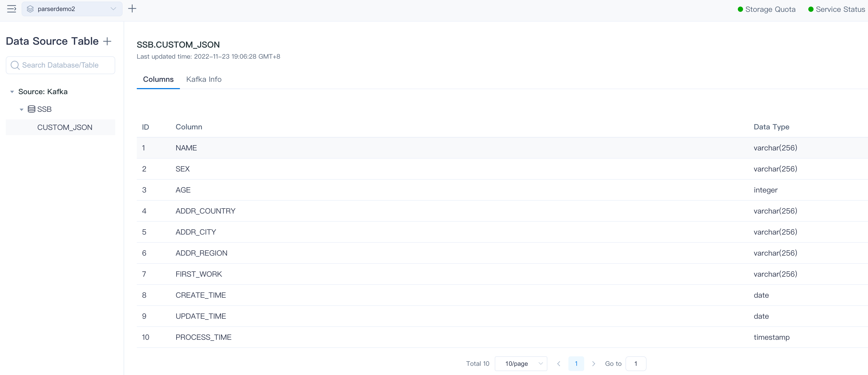Click page number 1 button
The image size is (868, 375).
click(x=576, y=363)
